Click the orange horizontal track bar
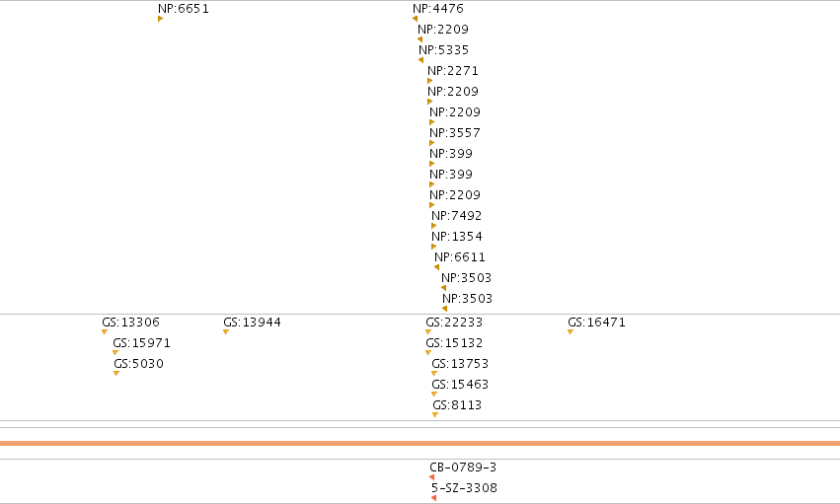 (420, 443)
